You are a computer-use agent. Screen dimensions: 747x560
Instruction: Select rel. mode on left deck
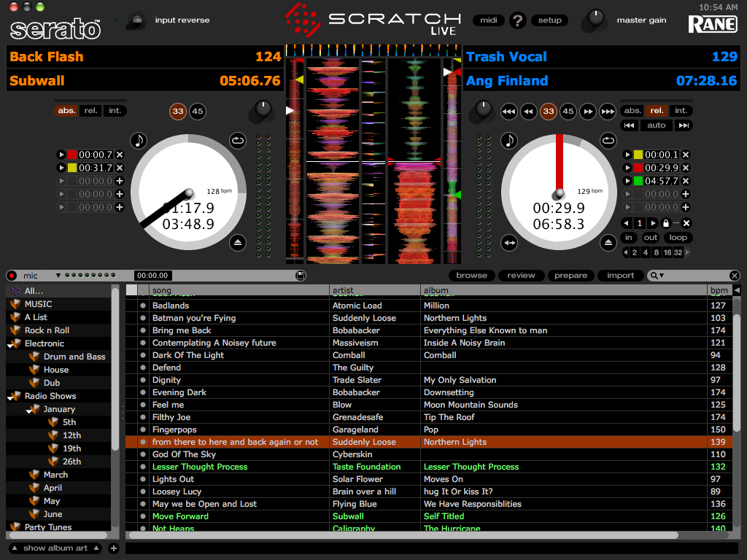pyautogui.click(x=90, y=111)
